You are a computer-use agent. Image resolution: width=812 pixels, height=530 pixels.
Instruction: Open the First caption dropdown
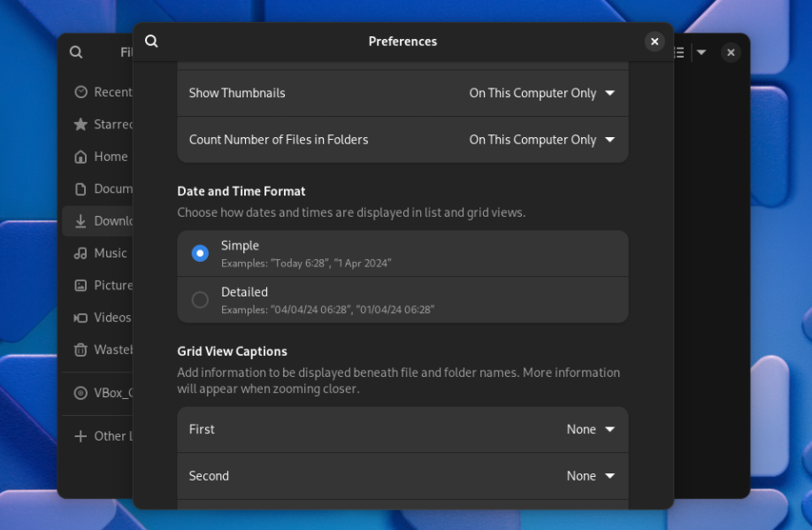pos(590,429)
